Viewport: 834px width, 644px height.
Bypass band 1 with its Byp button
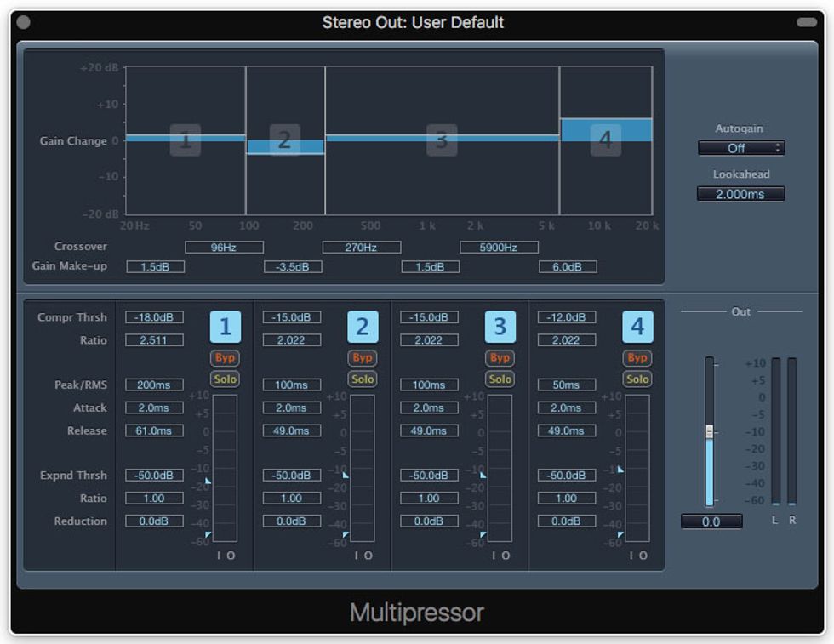click(x=225, y=358)
